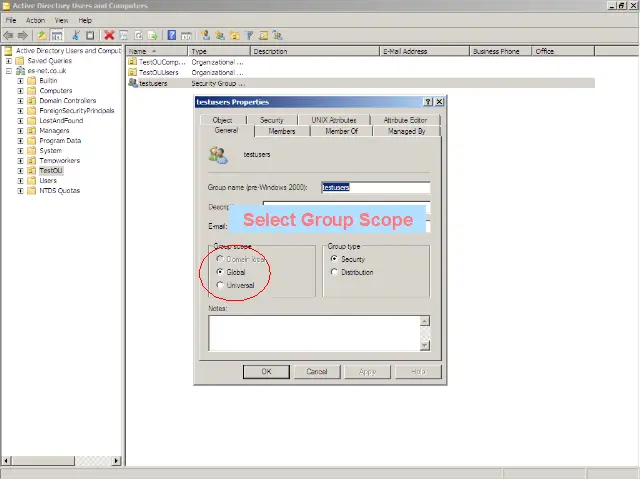Open the Action menu
The height and width of the screenshot is (480, 640).
tap(36, 20)
